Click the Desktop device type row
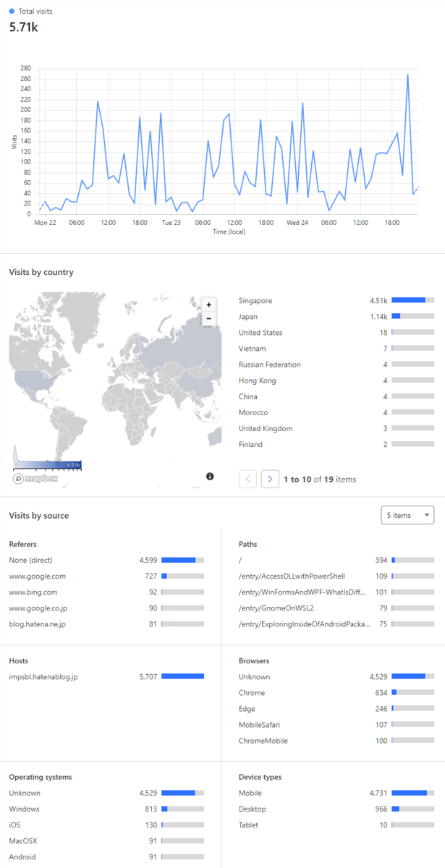 (x=336, y=809)
